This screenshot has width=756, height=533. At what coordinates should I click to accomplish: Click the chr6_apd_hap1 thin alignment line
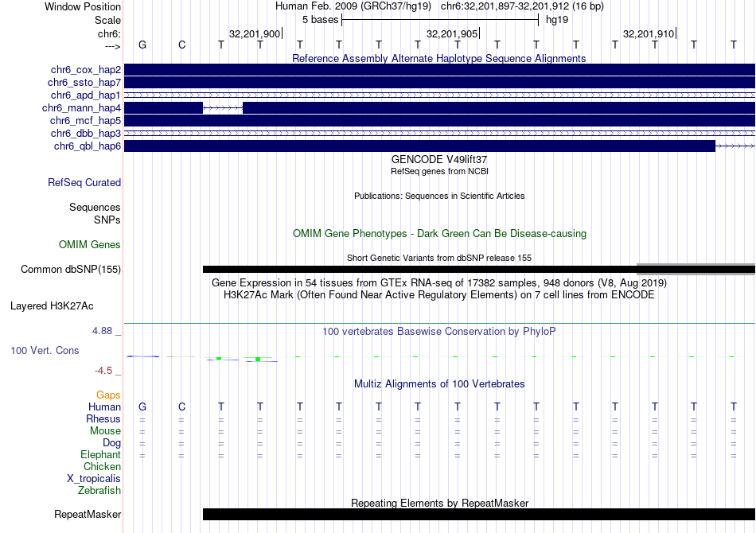tap(440, 95)
